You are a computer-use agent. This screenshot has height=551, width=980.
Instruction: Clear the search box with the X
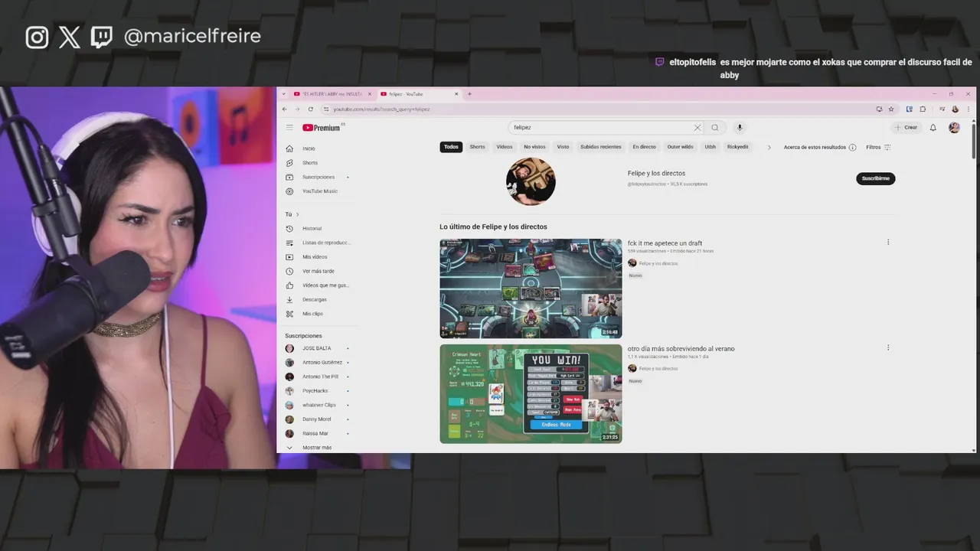coord(697,128)
